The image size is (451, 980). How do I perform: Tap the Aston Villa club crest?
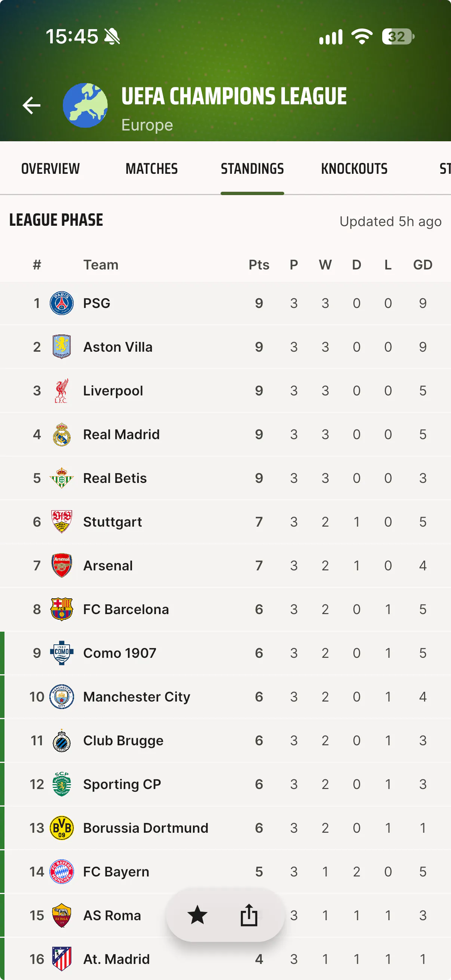(x=62, y=347)
